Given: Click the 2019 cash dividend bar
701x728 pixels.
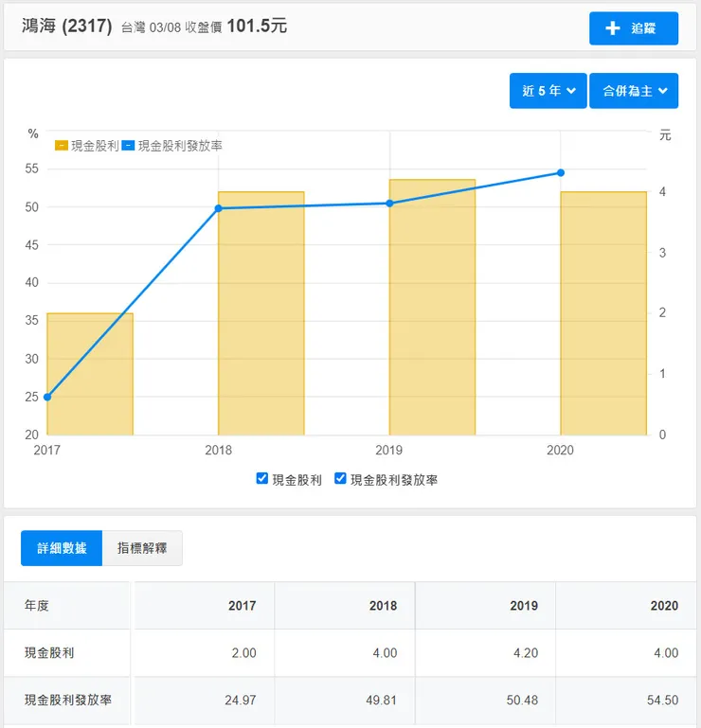Looking at the screenshot, I should pos(433,308).
